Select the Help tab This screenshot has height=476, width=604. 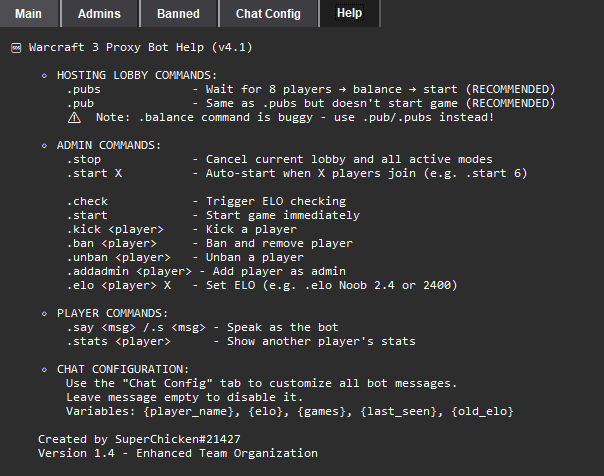349,13
